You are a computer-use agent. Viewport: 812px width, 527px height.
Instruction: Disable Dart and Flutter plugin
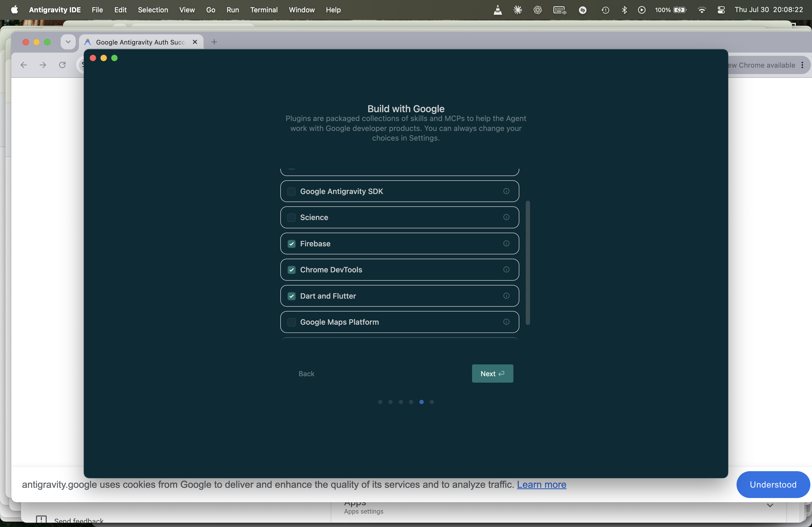pyautogui.click(x=291, y=296)
